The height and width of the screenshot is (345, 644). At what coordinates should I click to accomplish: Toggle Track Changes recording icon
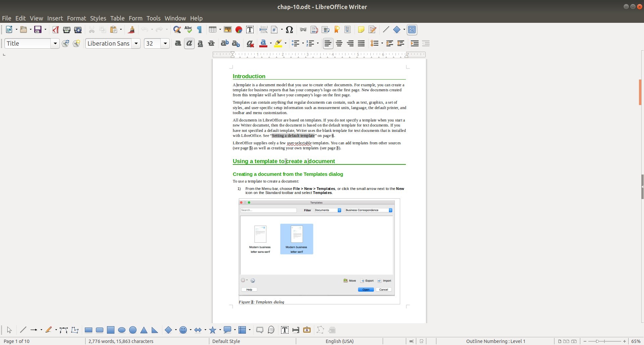click(x=372, y=30)
